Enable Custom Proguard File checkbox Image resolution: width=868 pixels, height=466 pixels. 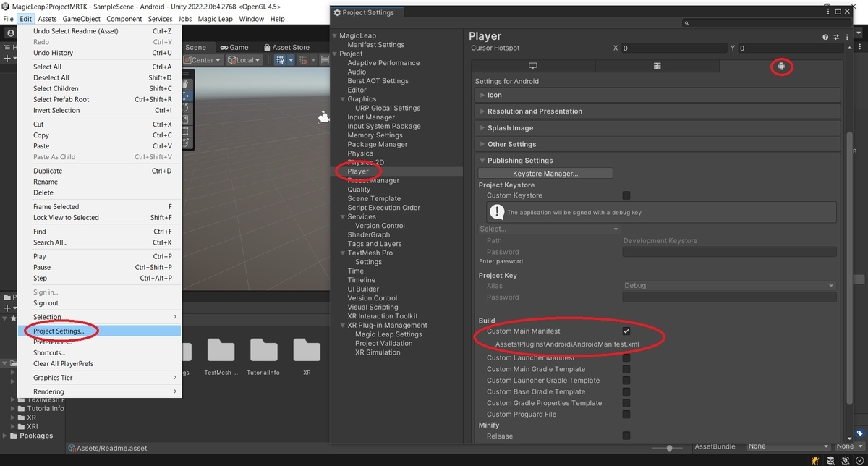[x=626, y=415]
